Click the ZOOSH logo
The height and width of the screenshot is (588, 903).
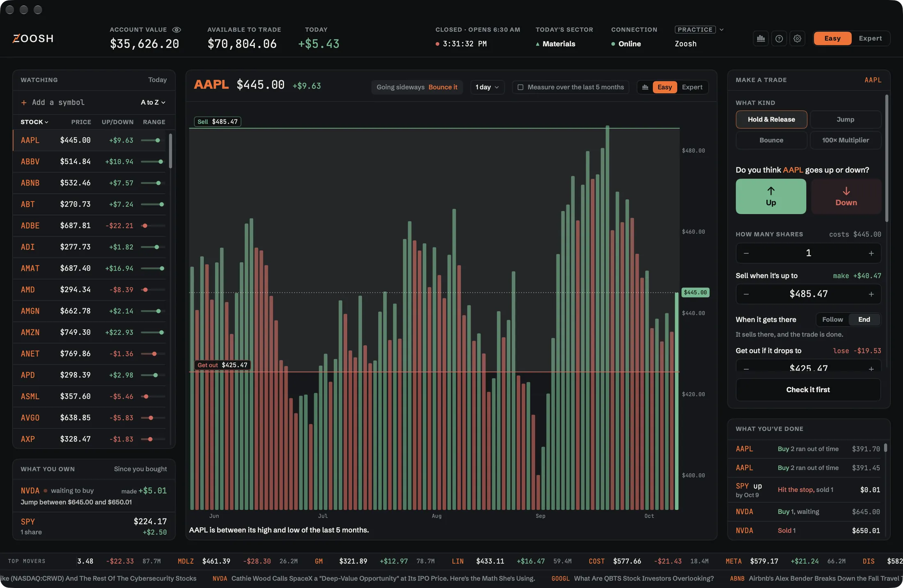[33, 39]
